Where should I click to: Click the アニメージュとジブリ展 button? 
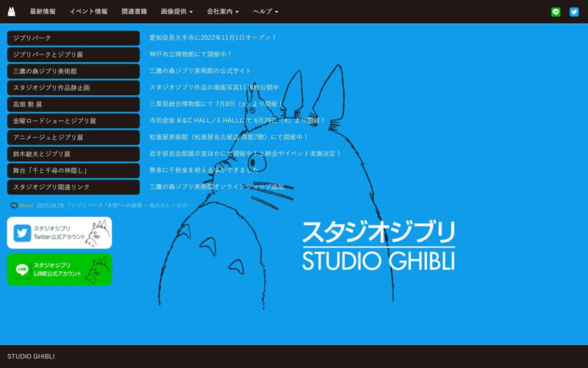click(x=73, y=137)
